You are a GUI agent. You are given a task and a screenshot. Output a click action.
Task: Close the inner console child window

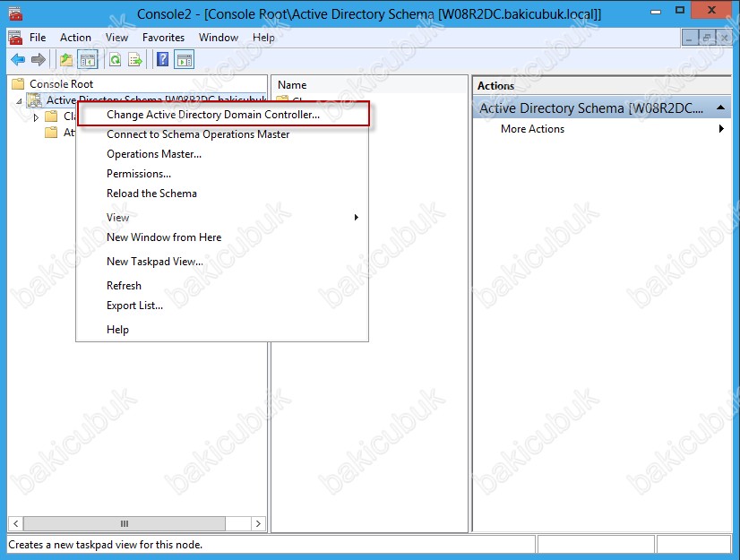[725, 39]
